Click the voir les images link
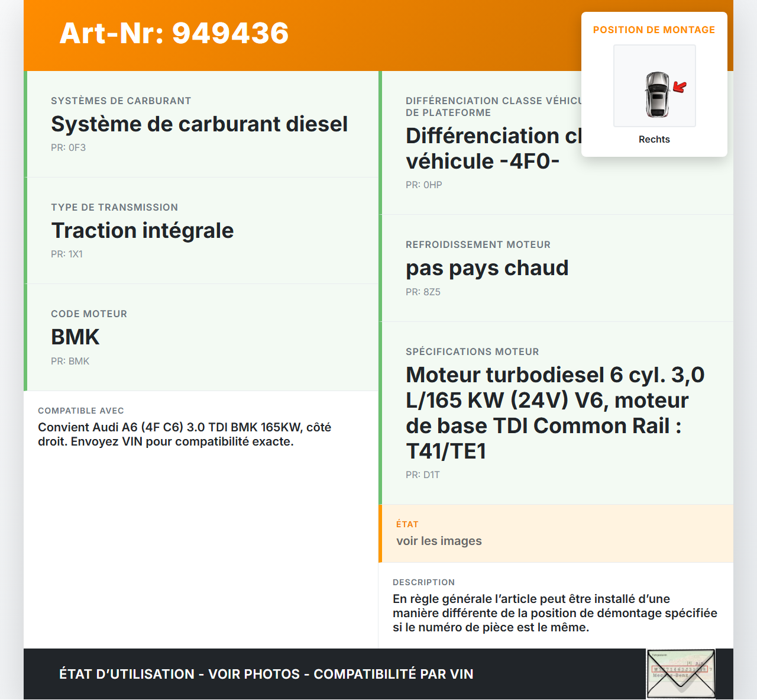757x700 pixels. pos(439,541)
